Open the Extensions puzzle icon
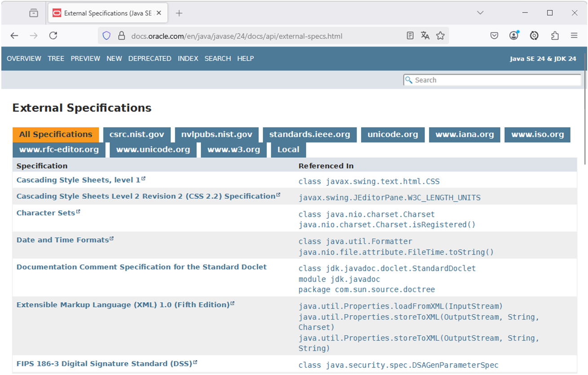588x375 pixels. tap(555, 36)
